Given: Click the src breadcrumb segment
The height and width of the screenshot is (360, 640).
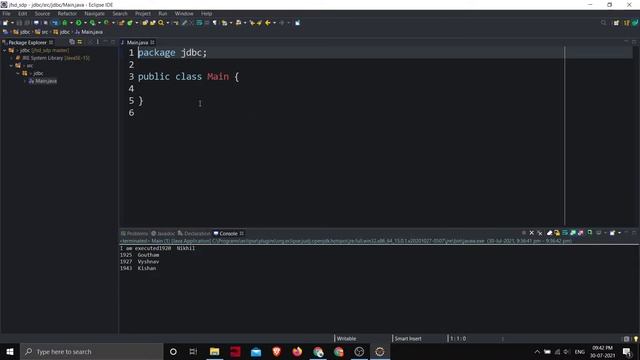Looking at the screenshot, I should [42, 32].
